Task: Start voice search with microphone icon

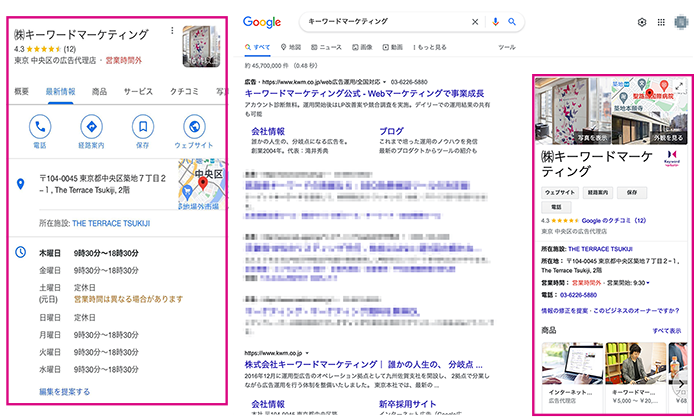Action: pos(495,22)
